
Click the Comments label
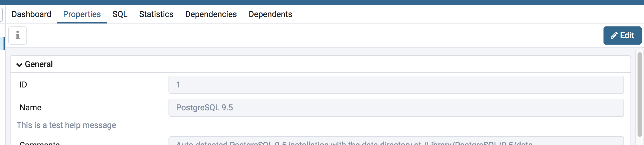coord(40,143)
